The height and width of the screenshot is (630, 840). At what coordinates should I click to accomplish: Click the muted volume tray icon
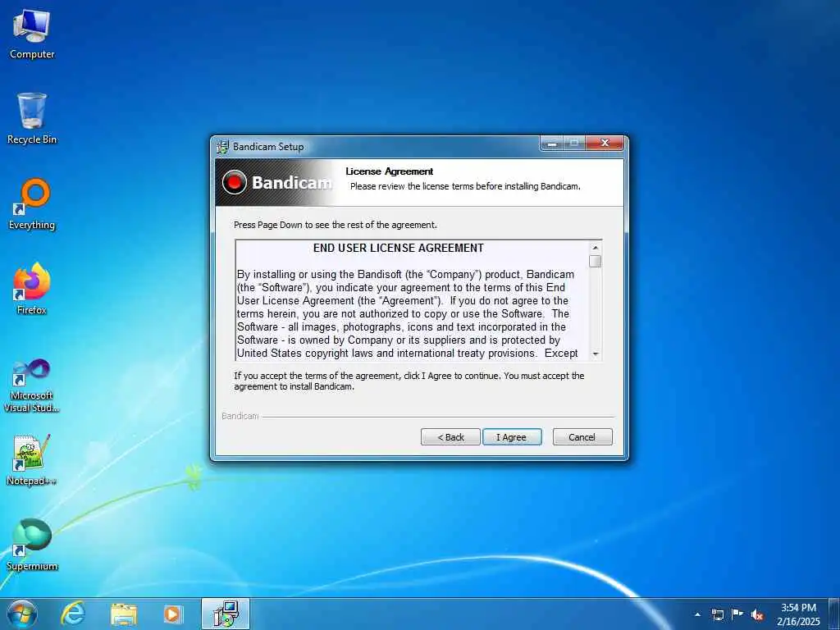[x=757, y=614]
